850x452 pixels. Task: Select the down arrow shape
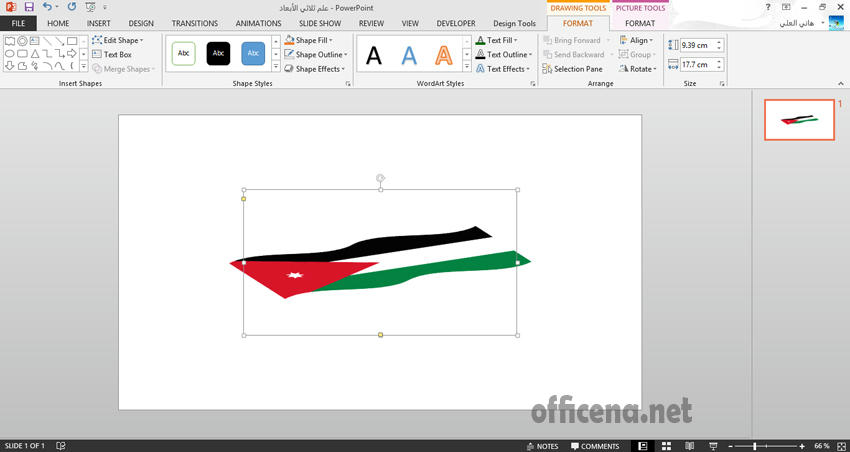point(10,66)
